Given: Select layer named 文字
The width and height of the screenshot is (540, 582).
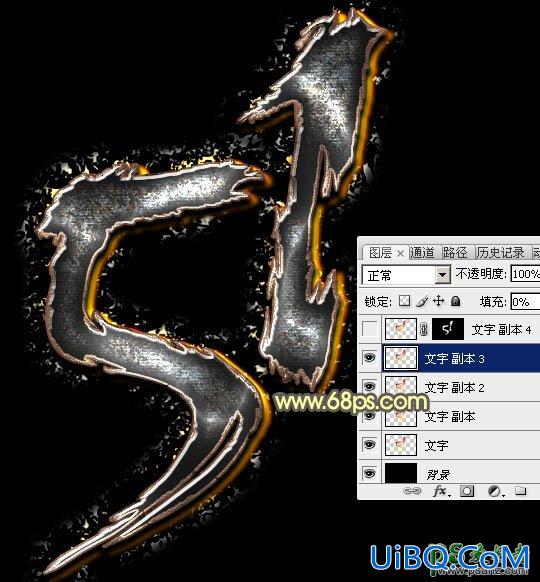Looking at the screenshot, I should tap(436, 445).
